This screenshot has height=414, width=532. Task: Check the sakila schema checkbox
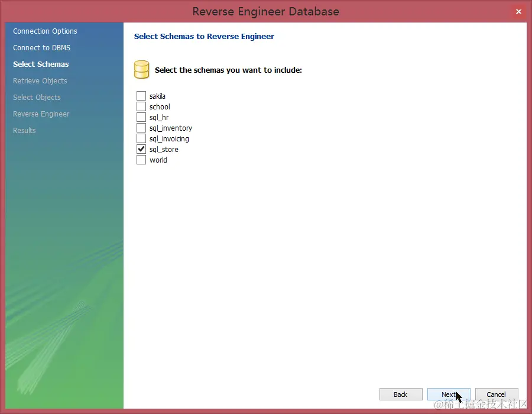click(141, 96)
